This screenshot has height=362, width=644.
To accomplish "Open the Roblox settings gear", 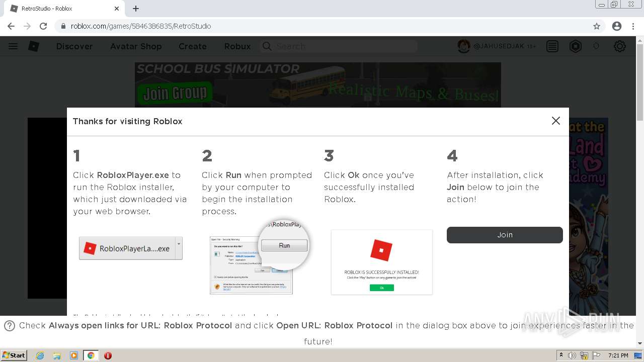I will click(620, 46).
